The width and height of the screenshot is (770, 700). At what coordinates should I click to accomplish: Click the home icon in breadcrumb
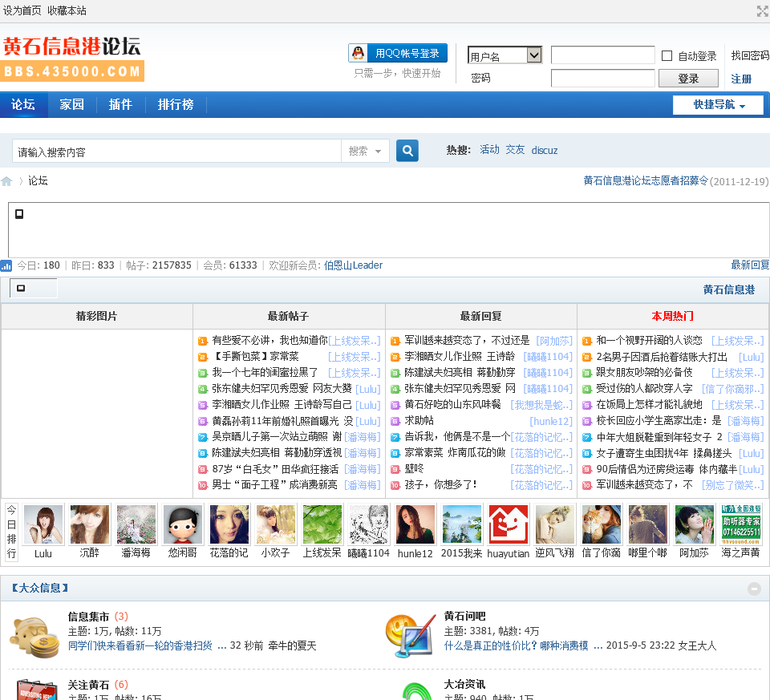6,182
